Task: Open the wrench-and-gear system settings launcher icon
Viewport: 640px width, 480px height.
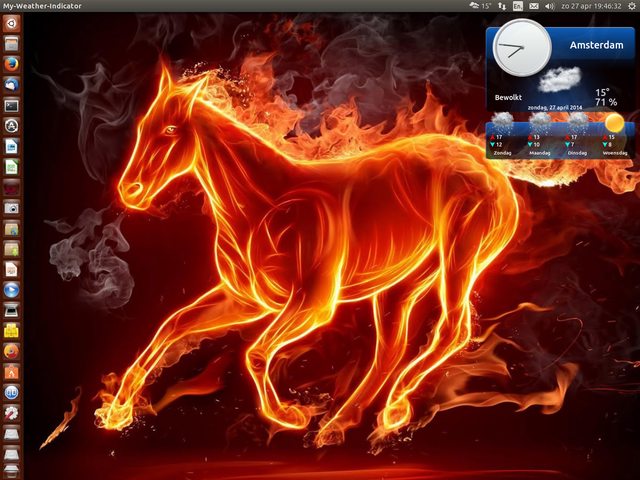Action: click(x=11, y=413)
